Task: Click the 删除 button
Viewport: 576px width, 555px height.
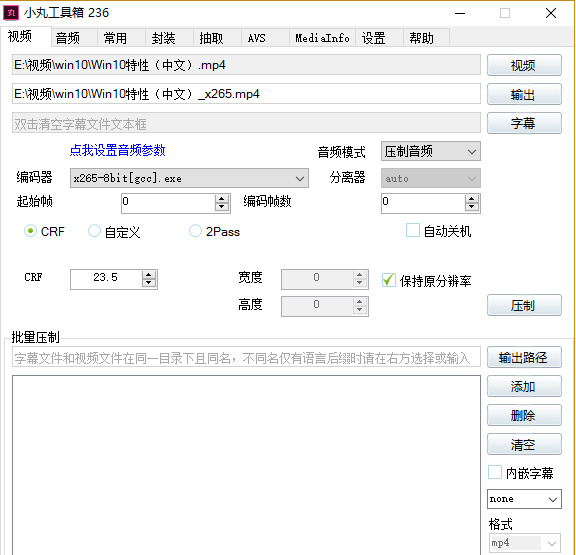Action: point(524,415)
